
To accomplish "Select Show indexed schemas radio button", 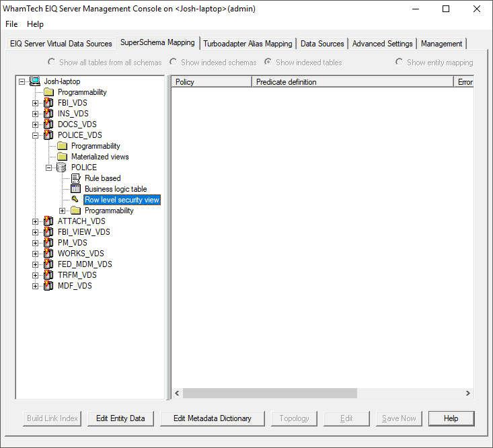I will point(174,63).
